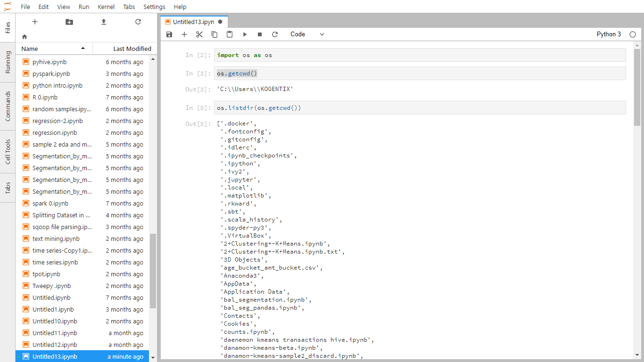This screenshot has height=362, width=644.
Task: Open the cell type Code dropdown
Action: [x=307, y=34]
